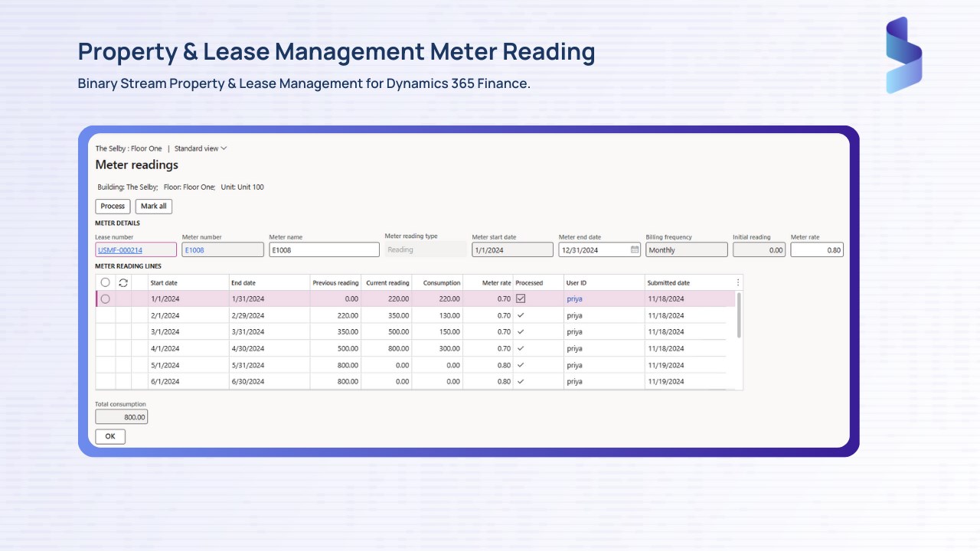Open the grid column options (three dots)

tap(738, 282)
